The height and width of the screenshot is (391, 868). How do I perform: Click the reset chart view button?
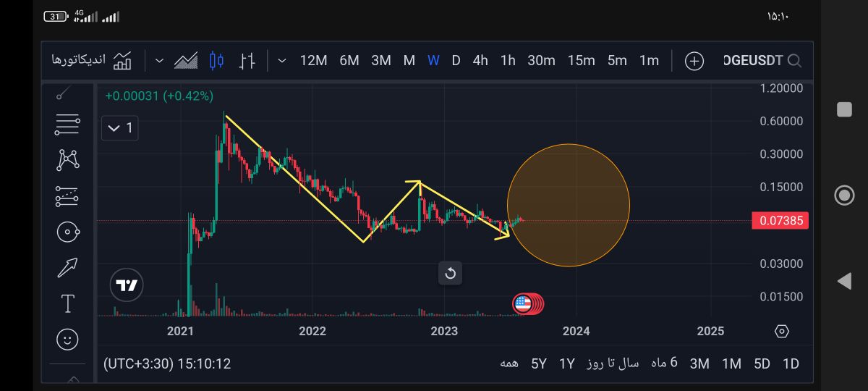pos(450,273)
